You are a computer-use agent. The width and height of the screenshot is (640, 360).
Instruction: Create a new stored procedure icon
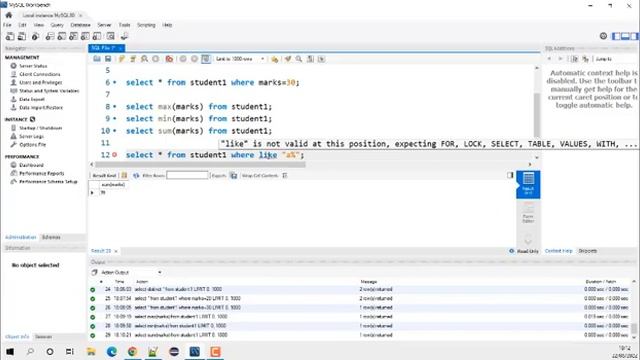[x=85, y=36]
